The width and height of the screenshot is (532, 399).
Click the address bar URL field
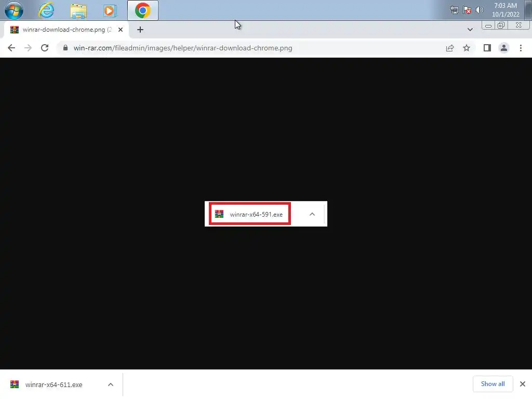point(251,48)
